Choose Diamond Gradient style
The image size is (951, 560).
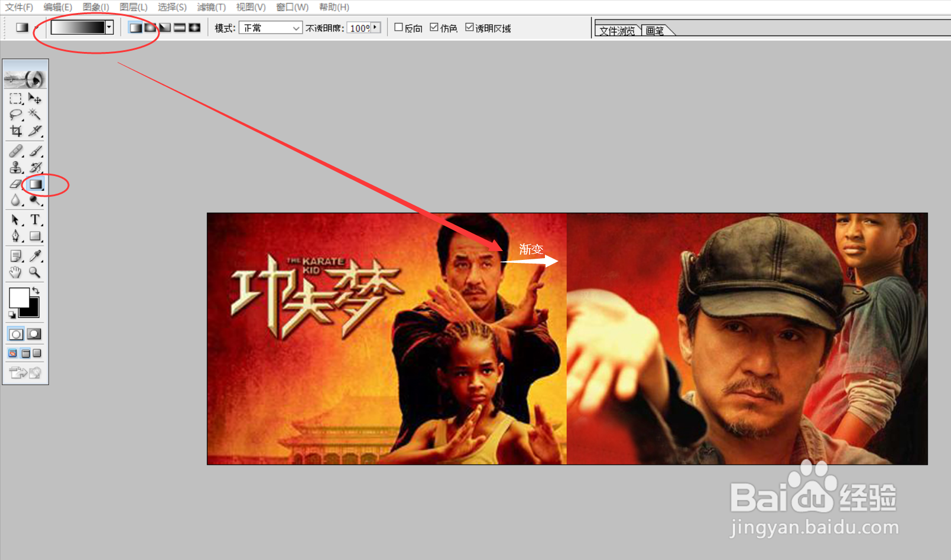[x=194, y=28]
